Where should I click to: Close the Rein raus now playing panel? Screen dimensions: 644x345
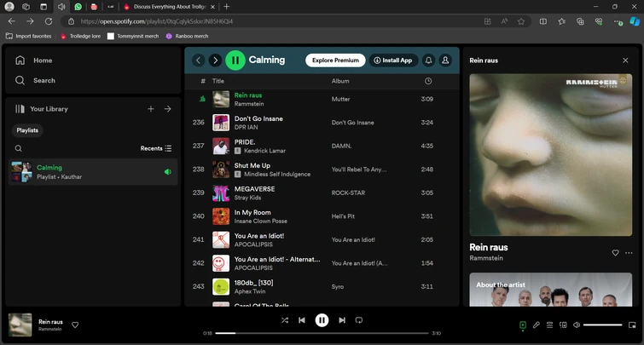[x=625, y=60]
